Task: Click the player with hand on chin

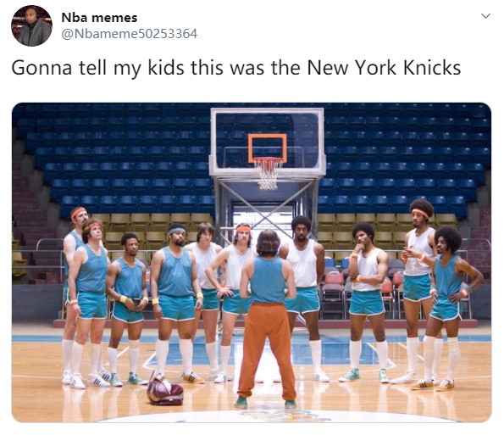Action: (368, 302)
